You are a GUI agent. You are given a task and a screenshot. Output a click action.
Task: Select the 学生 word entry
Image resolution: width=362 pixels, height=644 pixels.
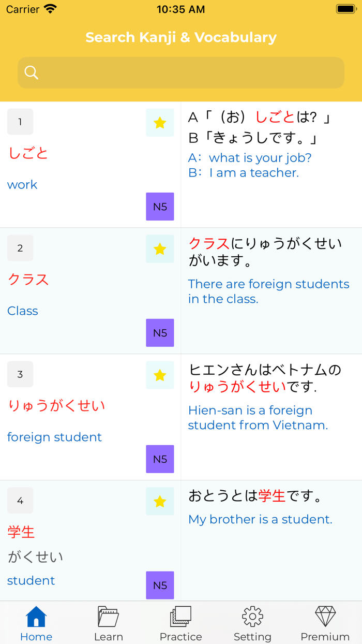point(21,532)
